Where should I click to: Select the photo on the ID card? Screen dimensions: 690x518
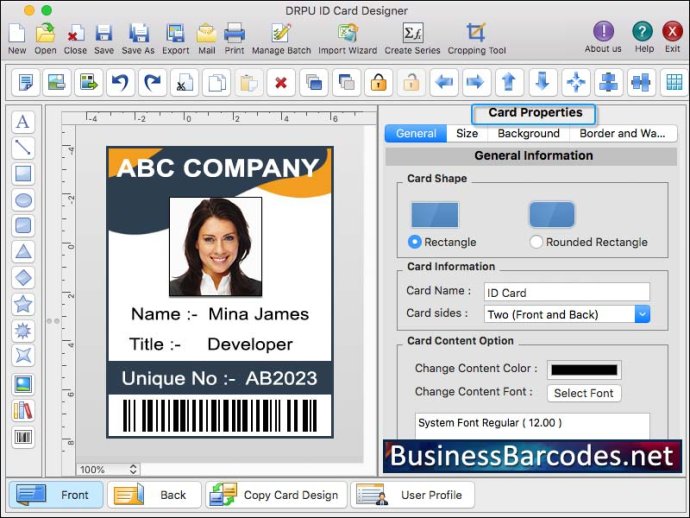pos(216,246)
